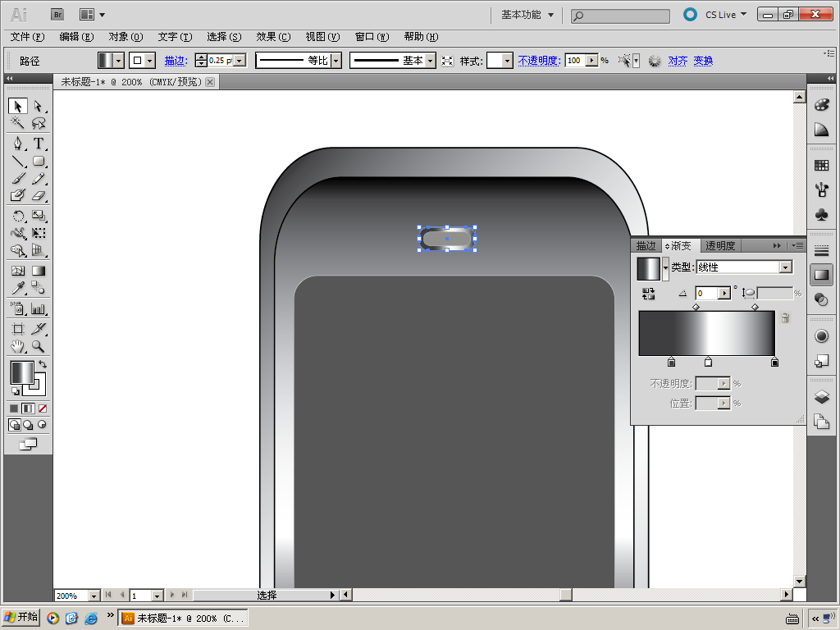Open the Layers panel in dock
This screenshot has width=840, height=630.
821,397
